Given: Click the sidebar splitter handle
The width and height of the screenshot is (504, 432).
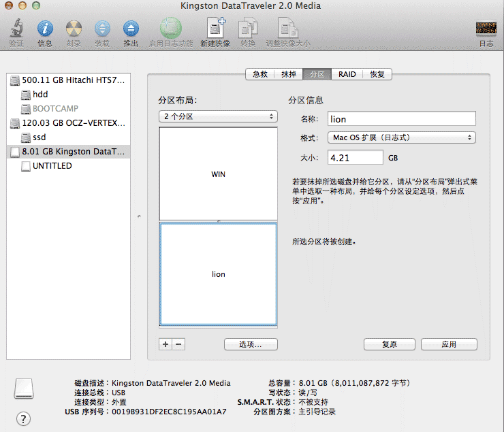Looking at the screenshot, I should pos(139,216).
